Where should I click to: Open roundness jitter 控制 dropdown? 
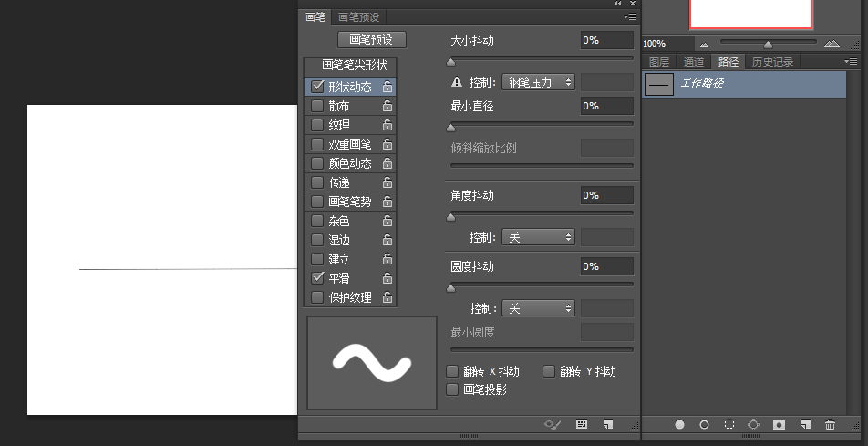[x=538, y=308]
